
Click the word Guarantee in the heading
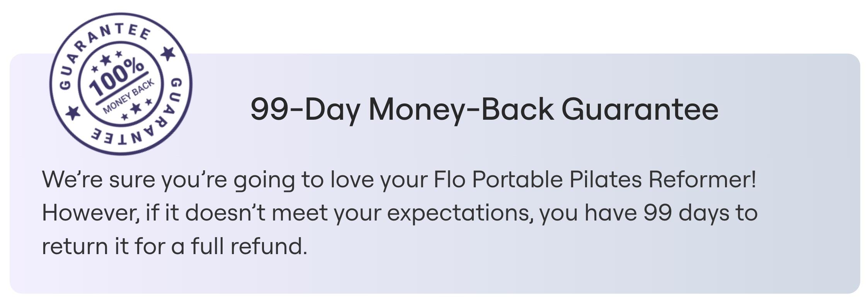click(640, 109)
